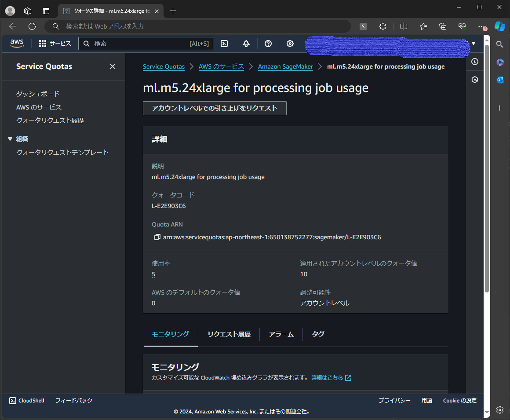Reload the current page
Screen dimensions: 510x420
click(x=32, y=26)
